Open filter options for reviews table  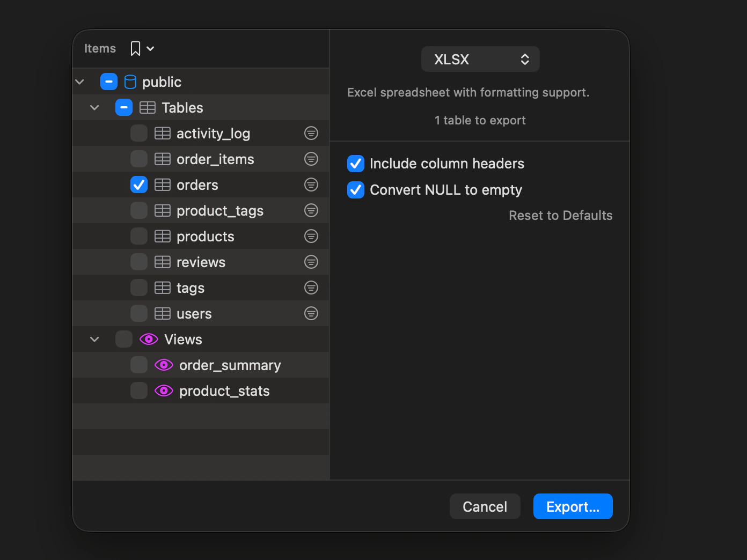coord(311,262)
